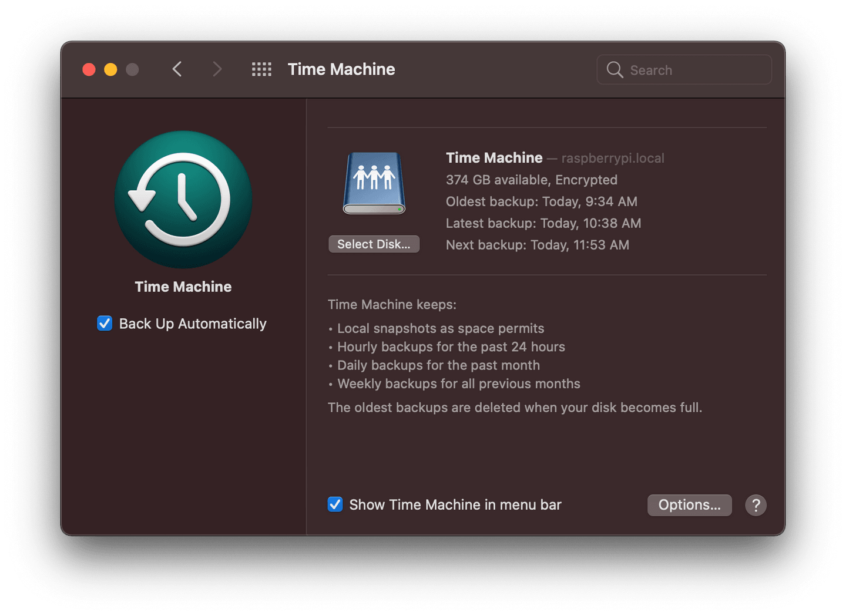Click the forward navigation arrow
Image resolution: width=846 pixels, height=616 pixels.
[217, 69]
